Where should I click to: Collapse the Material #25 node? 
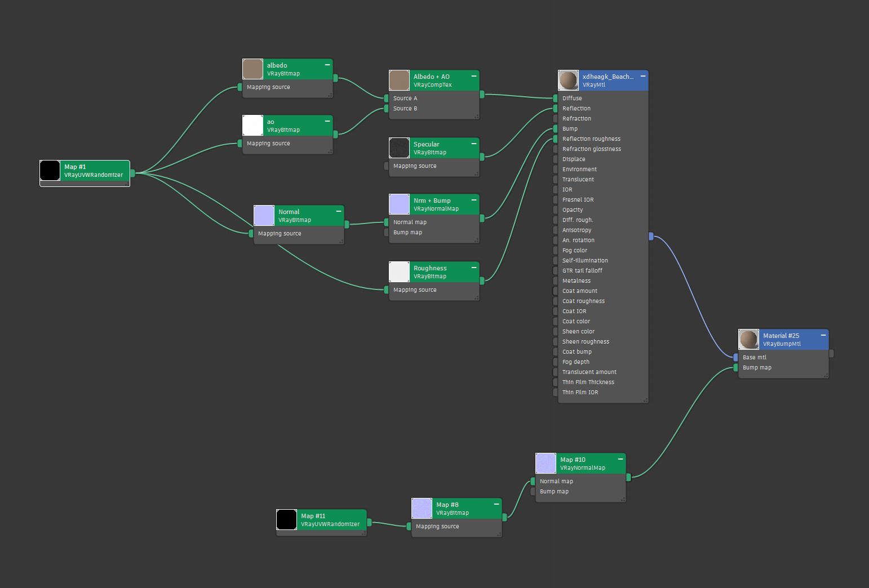pos(823,335)
